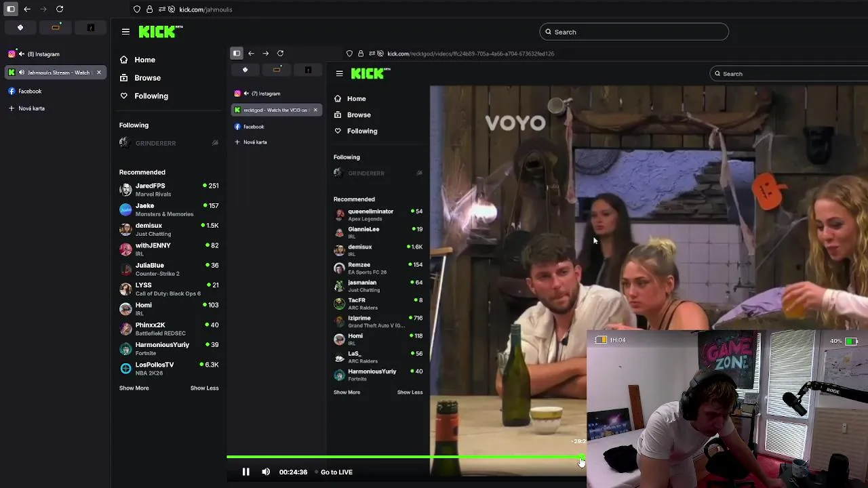
Task: Open Remzee EA Sports FC 26 channel
Action: point(378,268)
